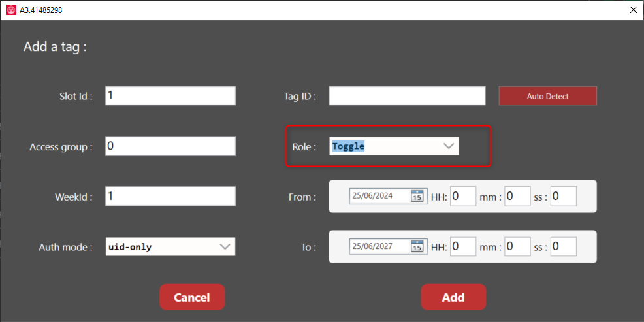Click the From row HH hour field
The height and width of the screenshot is (322, 644).
pos(463,197)
